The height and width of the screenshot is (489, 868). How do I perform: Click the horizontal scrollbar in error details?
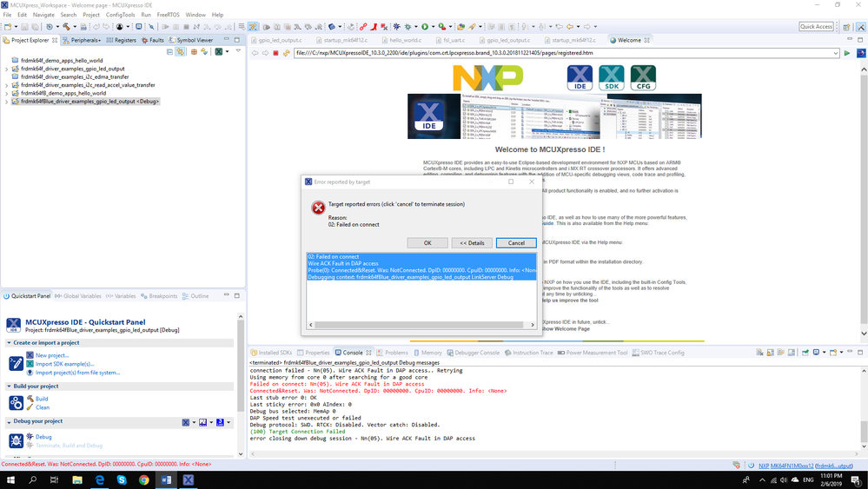(419, 325)
